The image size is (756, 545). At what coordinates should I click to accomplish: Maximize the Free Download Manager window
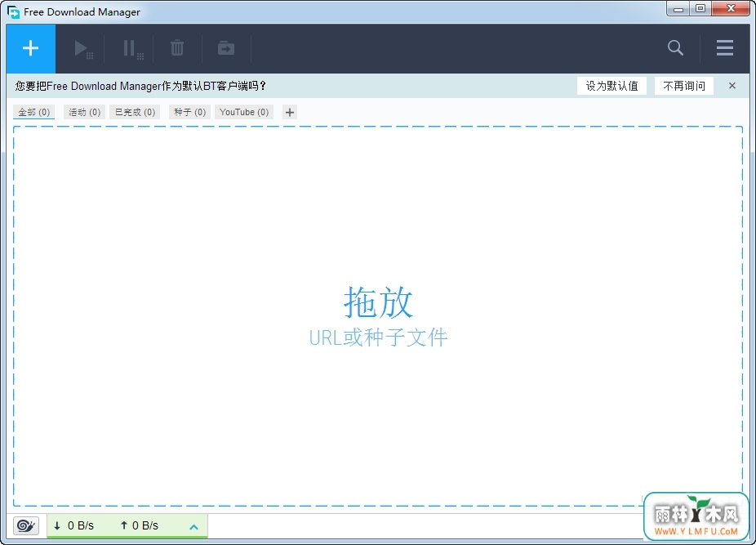[700, 9]
